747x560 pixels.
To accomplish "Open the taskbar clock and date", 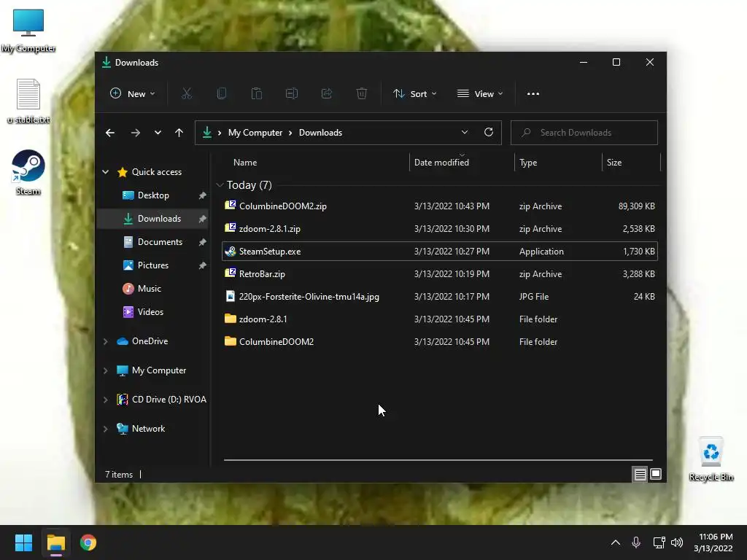I will click(x=713, y=542).
